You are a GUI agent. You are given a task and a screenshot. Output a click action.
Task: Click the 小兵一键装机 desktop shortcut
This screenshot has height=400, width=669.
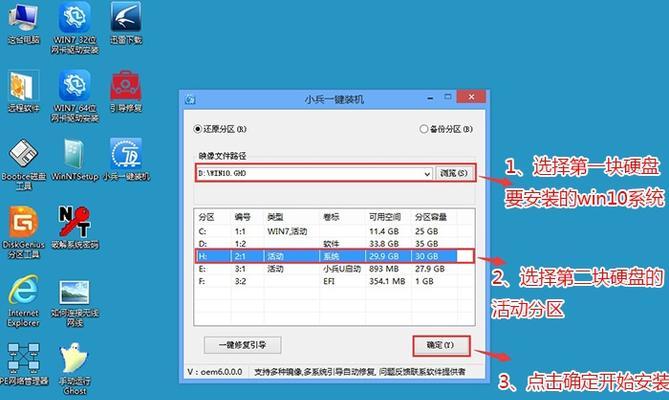click(x=126, y=159)
